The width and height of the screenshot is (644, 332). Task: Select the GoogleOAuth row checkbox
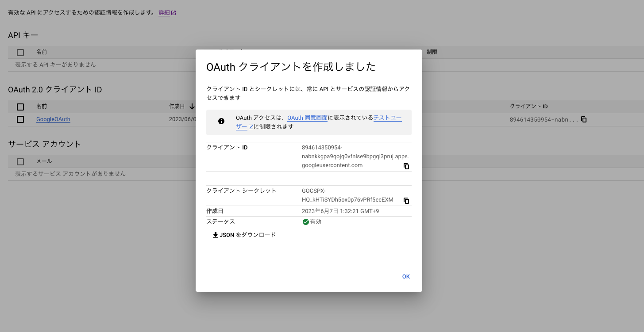pos(20,119)
